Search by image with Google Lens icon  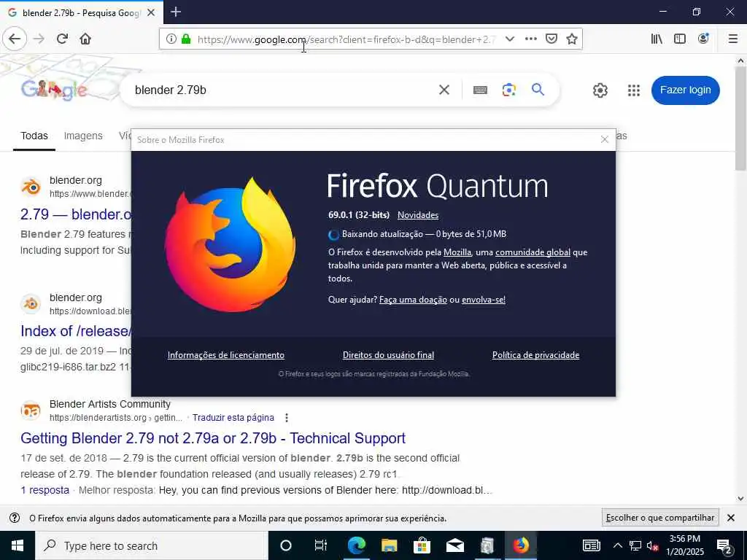pos(508,90)
